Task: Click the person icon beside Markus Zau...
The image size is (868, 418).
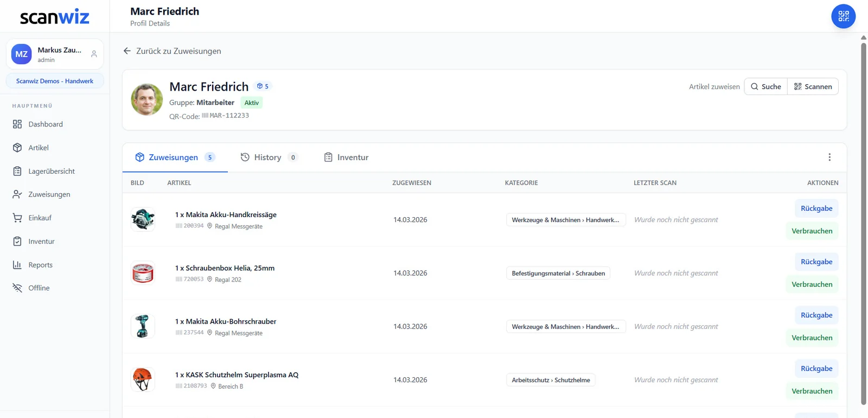Action: click(x=94, y=54)
